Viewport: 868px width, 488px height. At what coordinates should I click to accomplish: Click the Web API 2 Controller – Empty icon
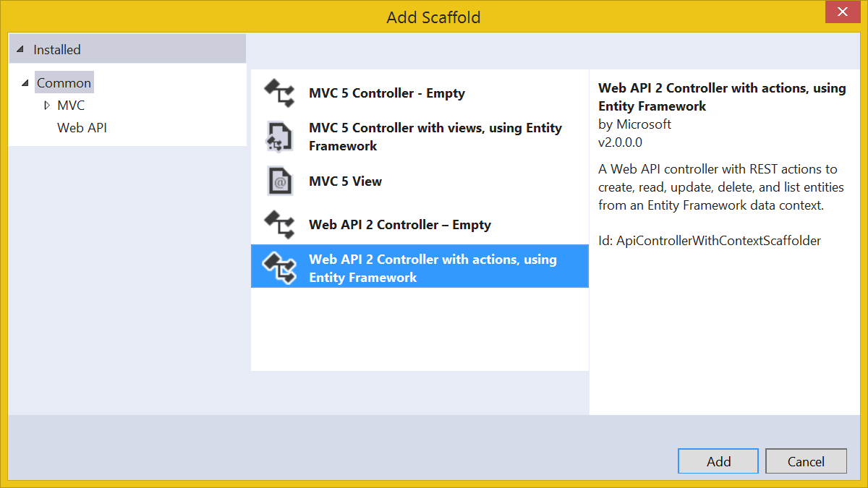coord(279,225)
